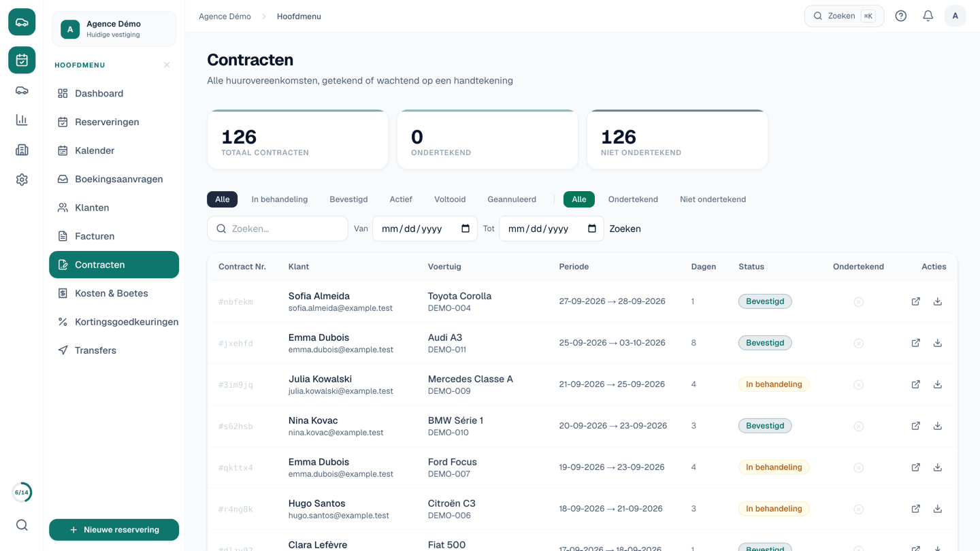Download Nina Kovac's contract
The width and height of the screenshot is (980, 551).
(x=937, y=426)
